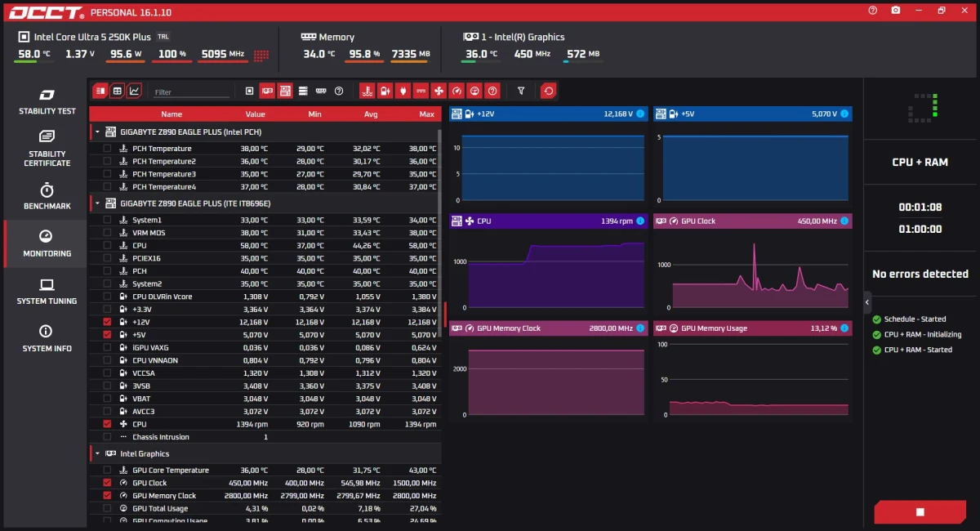Image resolution: width=980 pixels, height=531 pixels.
Task: Click the sensor filter text field
Action: click(x=192, y=92)
